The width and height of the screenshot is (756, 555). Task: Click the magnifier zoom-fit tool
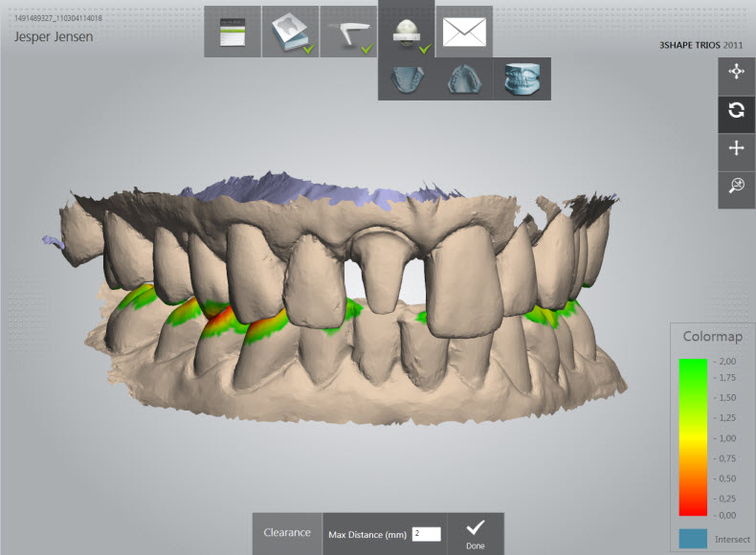(736, 187)
